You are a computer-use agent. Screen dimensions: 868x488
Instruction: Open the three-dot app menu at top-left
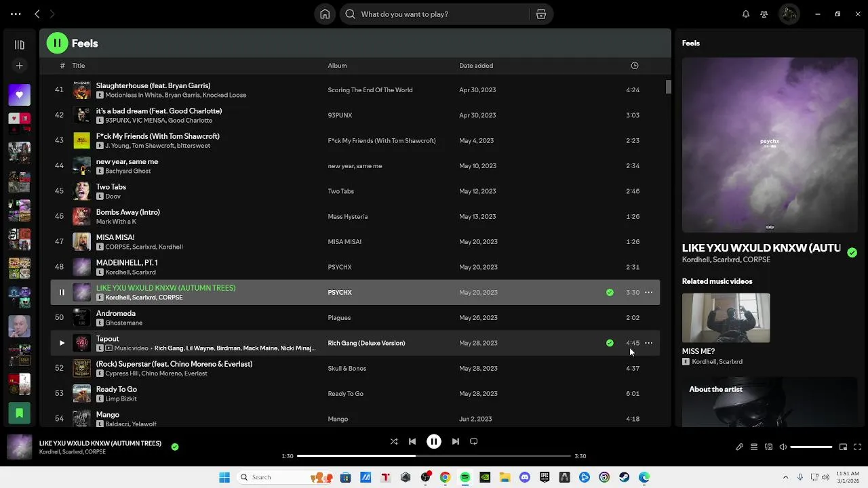click(x=16, y=14)
